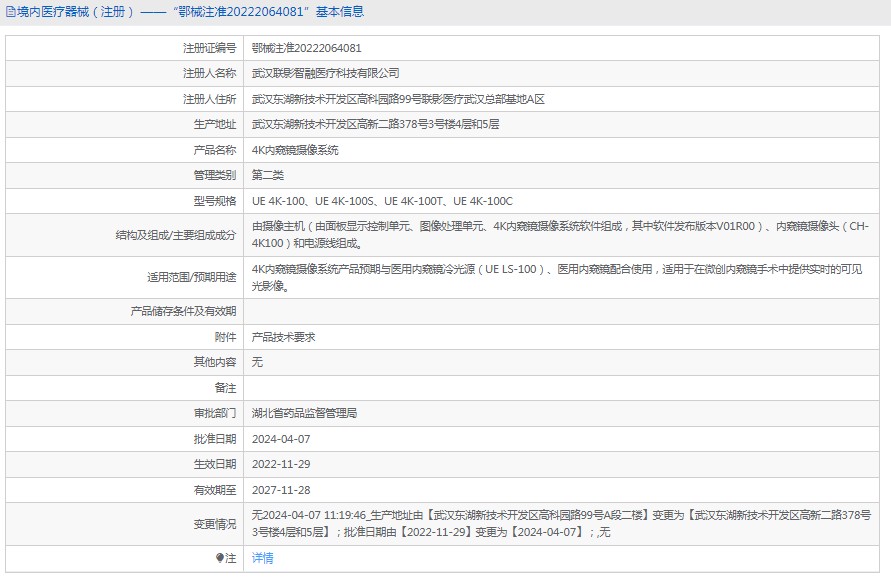The height and width of the screenshot is (578, 891).
Task: Click the 鄂械注准20222064081 value in the table
Action: coord(306,48)
